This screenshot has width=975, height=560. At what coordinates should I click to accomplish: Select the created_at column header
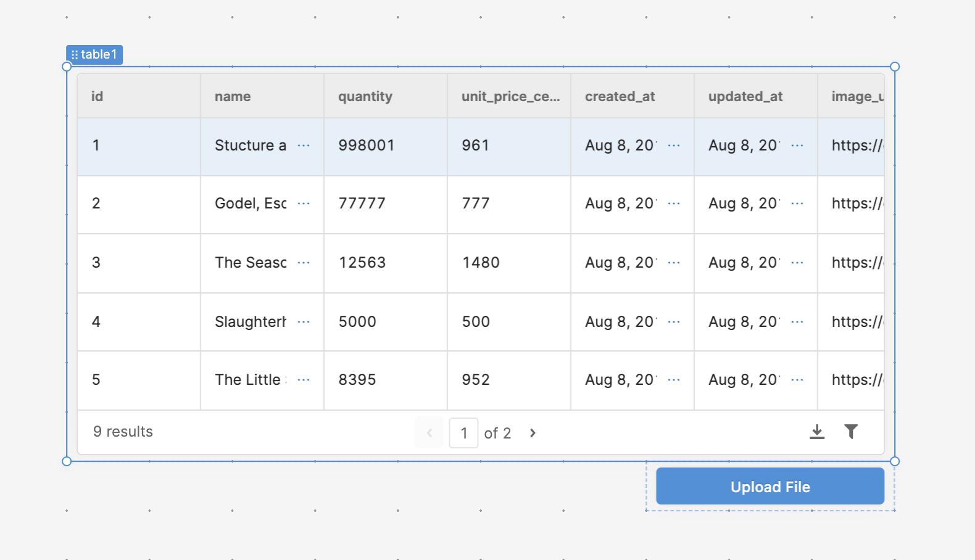[620, 96]
